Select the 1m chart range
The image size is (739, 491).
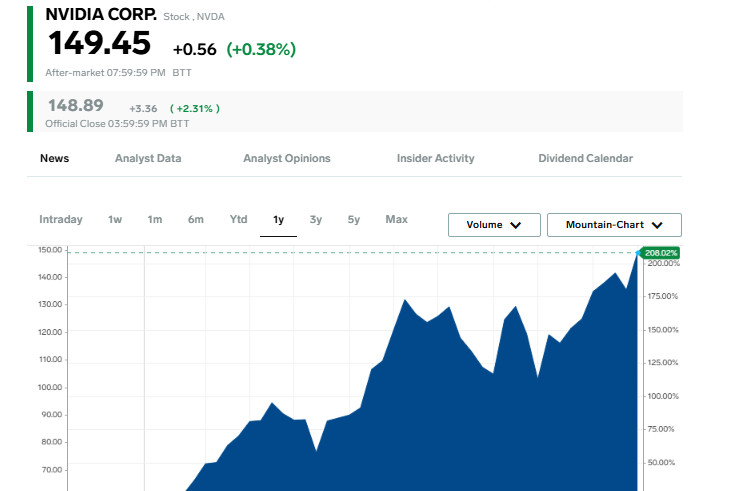(155, 220)
